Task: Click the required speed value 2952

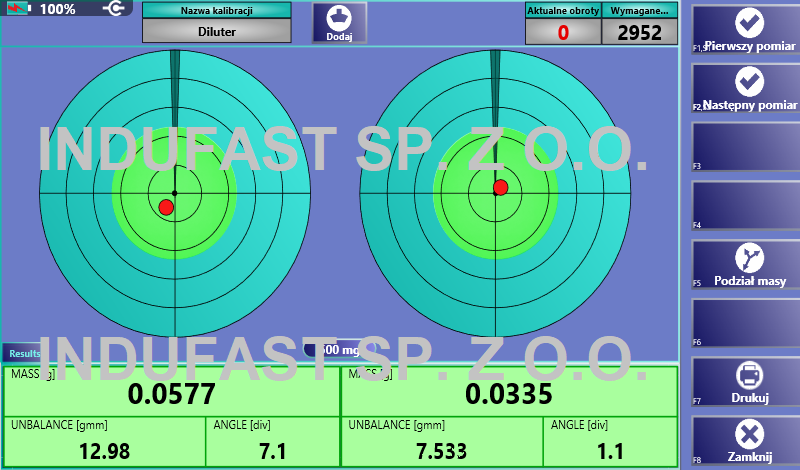Action: click(640, 32)
